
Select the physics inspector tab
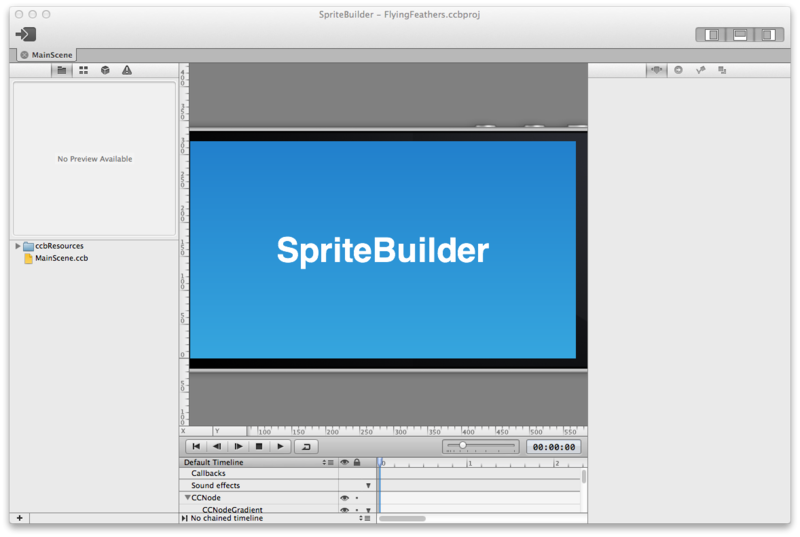pos(700,70)
